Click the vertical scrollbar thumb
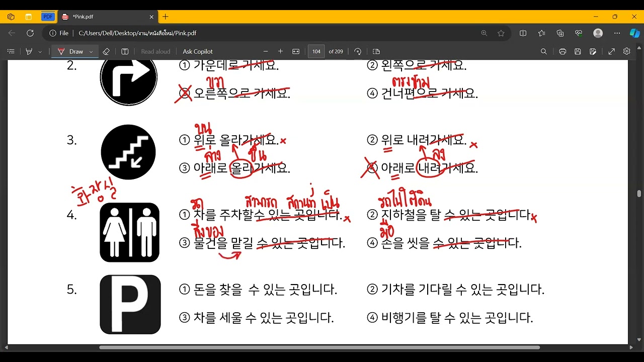The height and width of the screenshot is (362, 644). pos(639,194)
